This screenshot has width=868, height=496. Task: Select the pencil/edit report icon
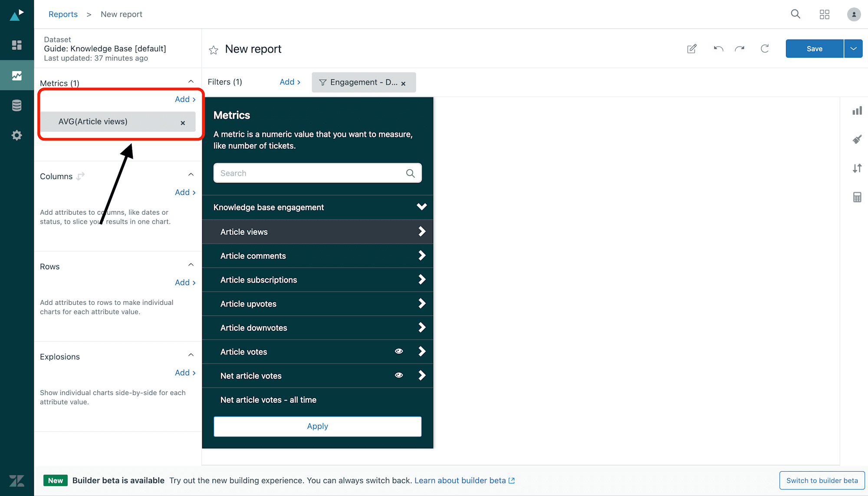tap(691, 49)
